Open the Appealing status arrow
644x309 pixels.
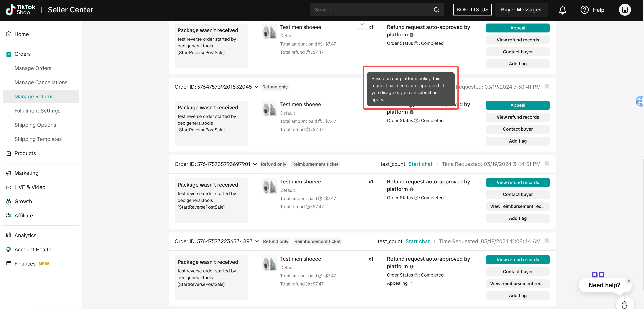point(412,283)
